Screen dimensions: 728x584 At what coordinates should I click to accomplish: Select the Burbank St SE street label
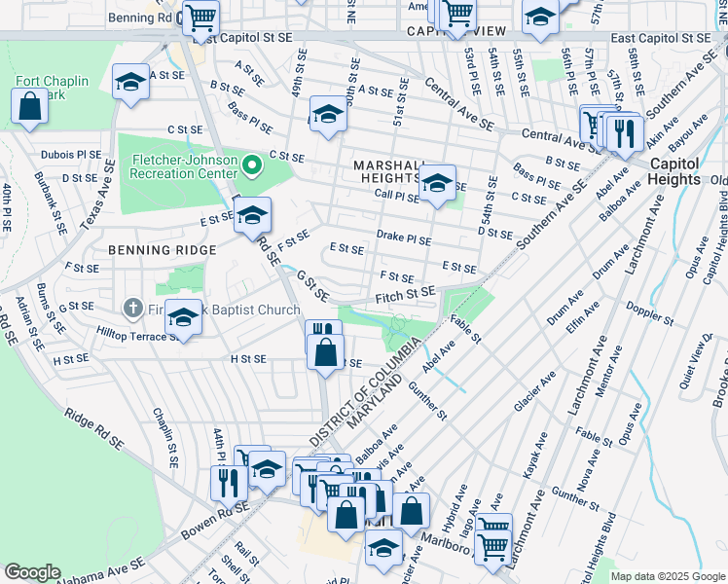coord(51,203)
